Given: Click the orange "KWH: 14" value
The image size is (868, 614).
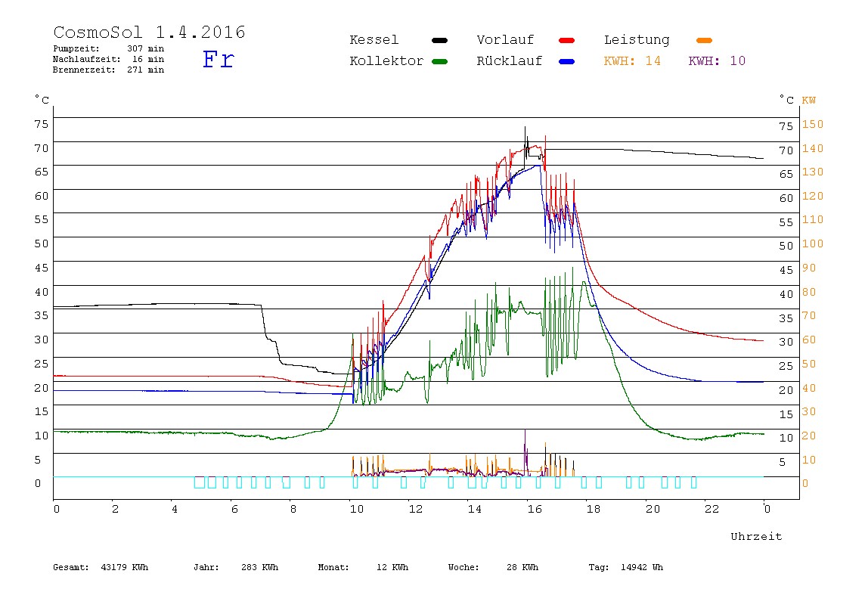Looking at the screenshot, I should coord(632,61).
